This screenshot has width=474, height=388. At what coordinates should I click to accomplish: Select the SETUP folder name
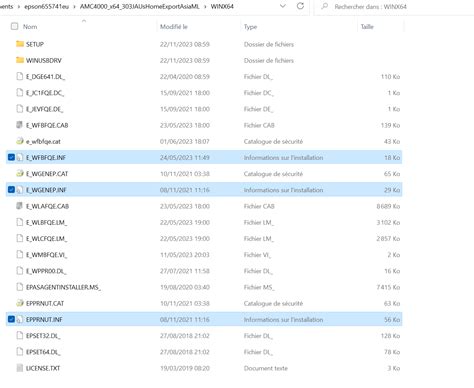point(35,44)
